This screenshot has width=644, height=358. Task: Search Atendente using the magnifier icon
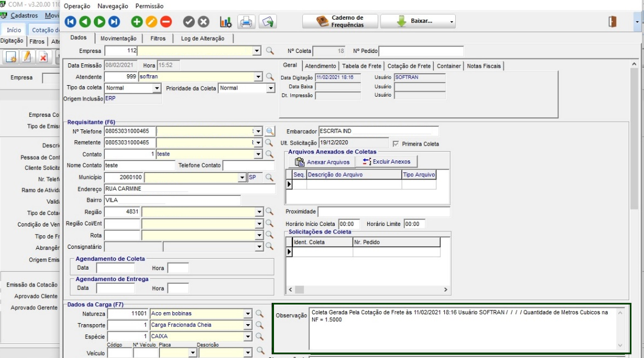point(270,77)
